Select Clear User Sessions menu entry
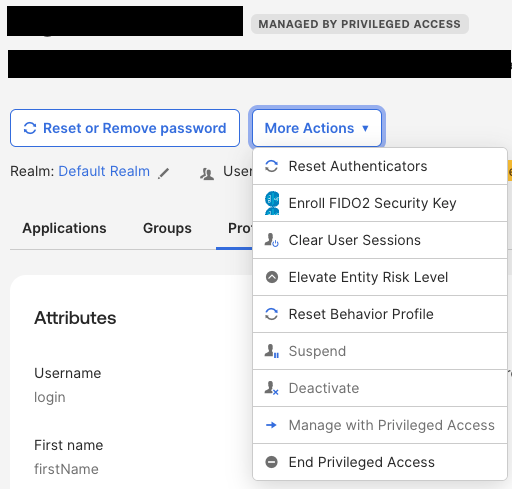512x489 pixels. (x=380, y=240)
